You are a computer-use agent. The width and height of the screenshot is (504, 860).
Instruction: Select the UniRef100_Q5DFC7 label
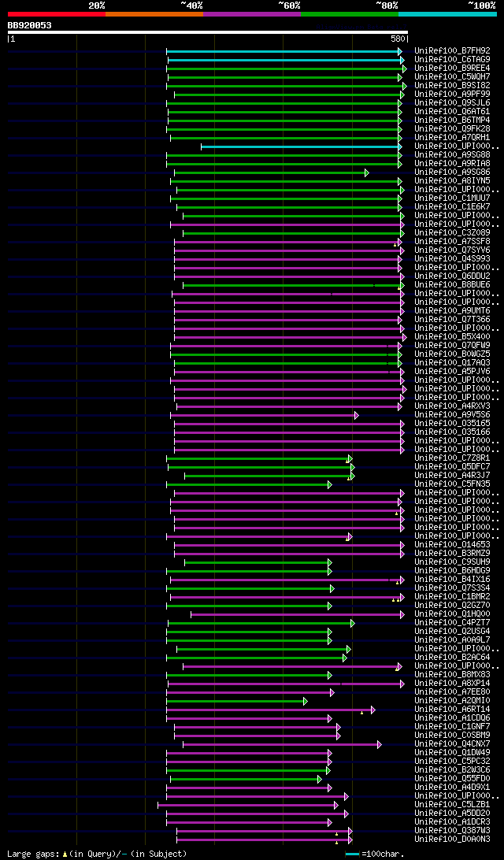(x=453, y=467)
